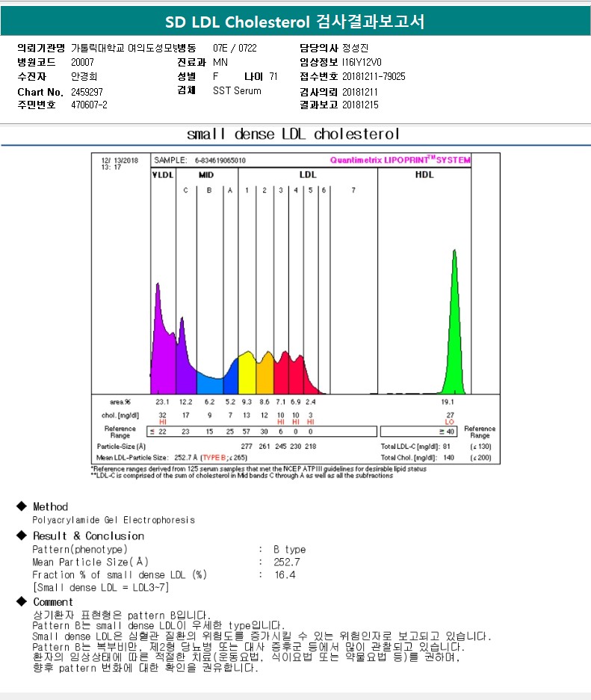
Task: Select the patient name '안경희'
Action: tap(84, 76)
